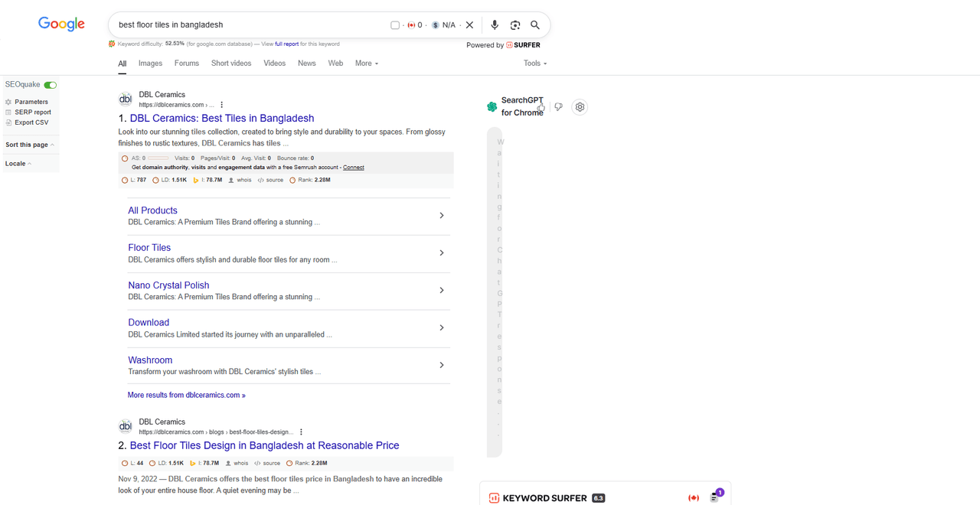The height and width of the screenshot is (505, 980).
Task: Open the three-dot menu of the second result
Action: [x=302, y=432]
